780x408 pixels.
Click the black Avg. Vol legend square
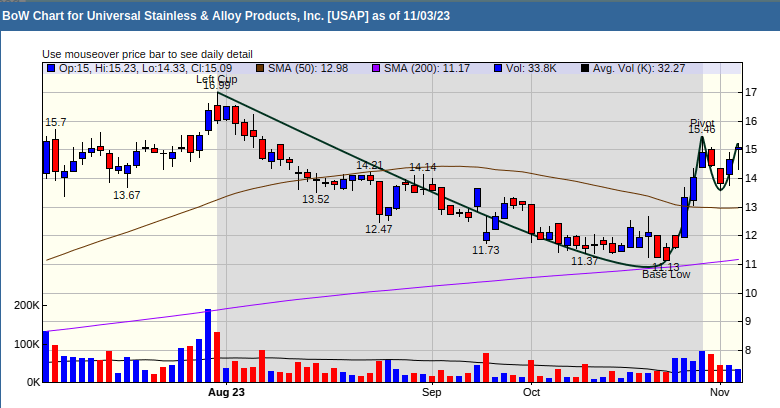[x=585, y=68]
